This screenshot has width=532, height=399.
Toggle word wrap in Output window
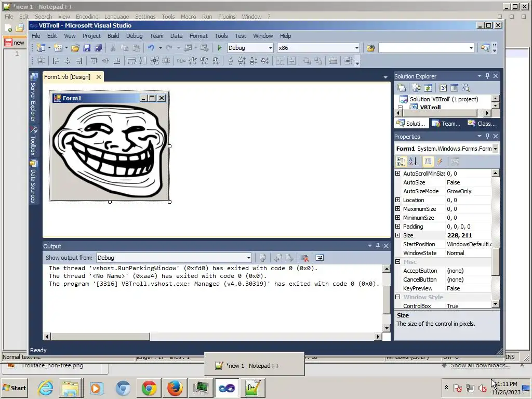click(320, 258)
